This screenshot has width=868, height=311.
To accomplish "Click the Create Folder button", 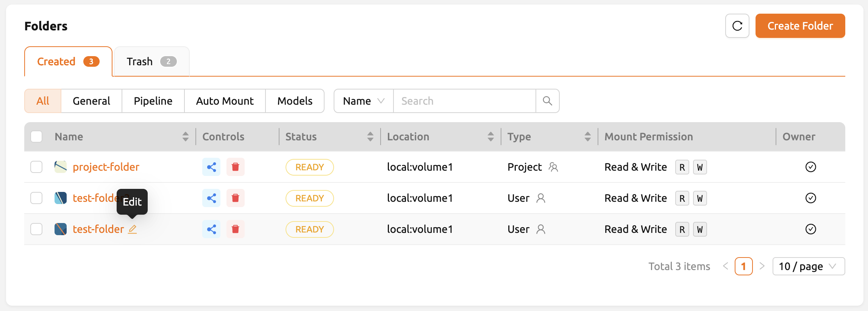I will pos(800,26).
